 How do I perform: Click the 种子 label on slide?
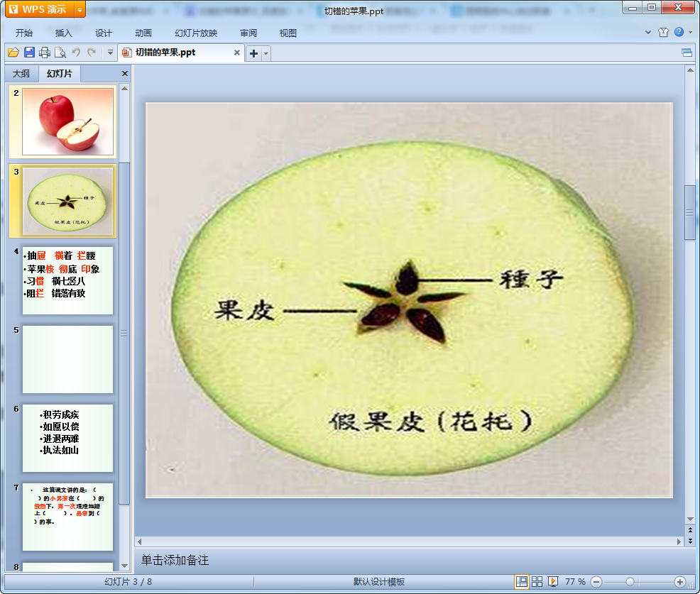(531, 280)
